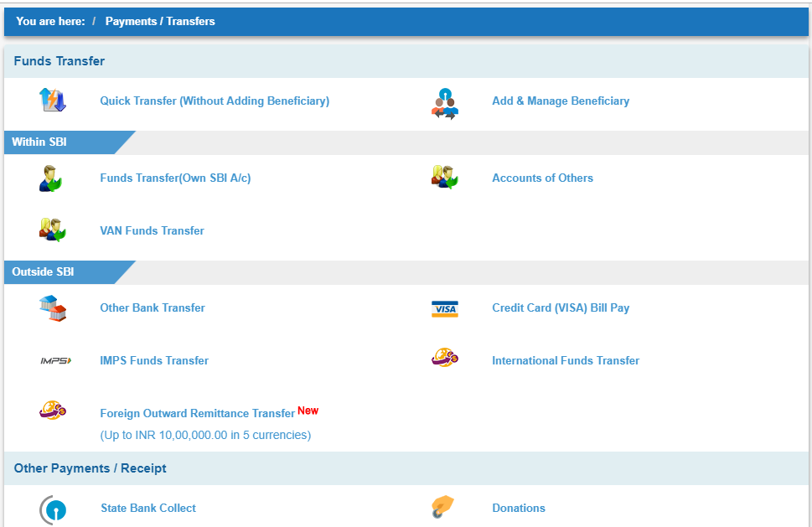Click the Add & Manage Beneficiary people icon
812x527 pixels.
(445, 104)
